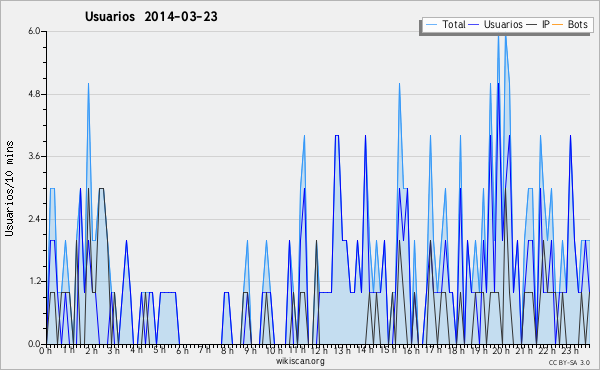Click the 3 h x-axis label
The width and height of the screenshot is (600, 370).
pyautogui.click(x=114, y=350)
